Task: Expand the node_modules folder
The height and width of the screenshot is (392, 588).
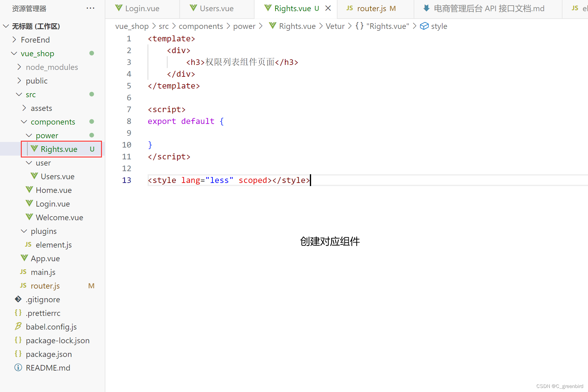Action: coord(19,67)
